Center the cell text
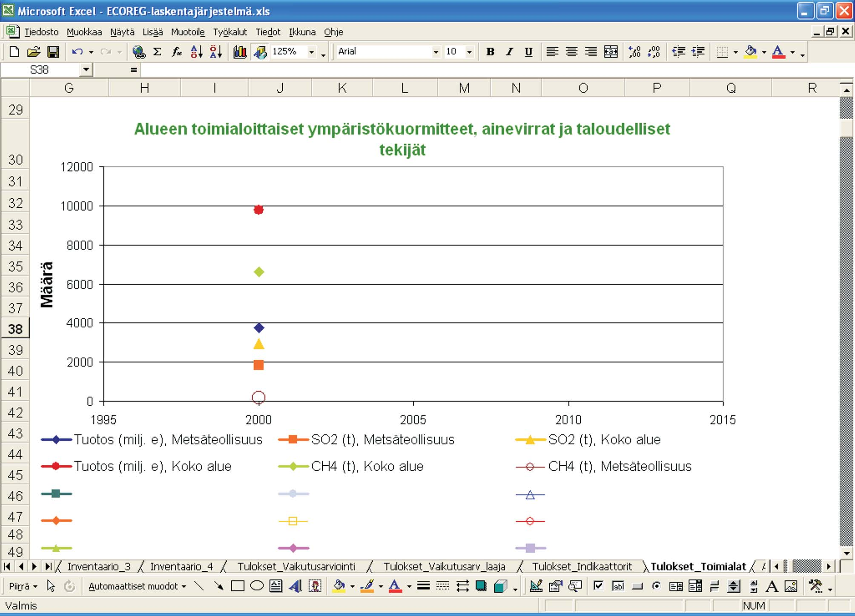The height and width of the screenshot is (616, 855). pos(571,52)
